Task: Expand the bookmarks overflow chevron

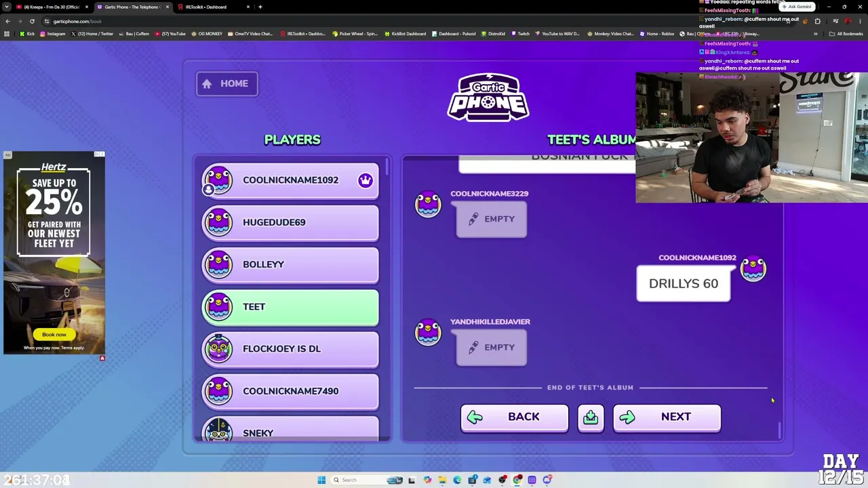Action: (816, 34)
